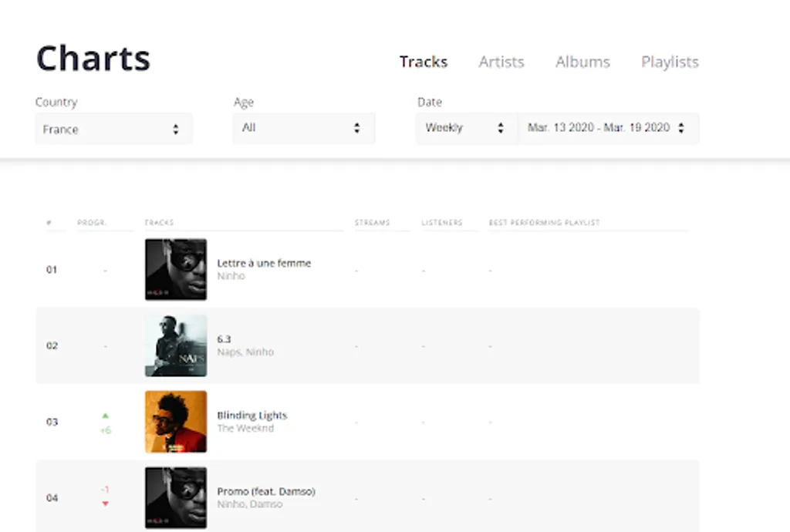Open the track Lettre à une femme

[263, 262]
